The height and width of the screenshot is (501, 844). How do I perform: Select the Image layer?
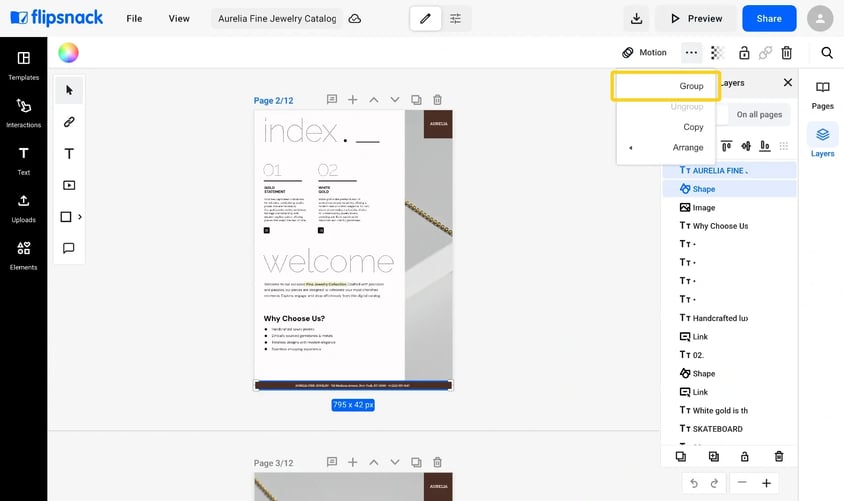pyautogui.click(x=729, y=208)
